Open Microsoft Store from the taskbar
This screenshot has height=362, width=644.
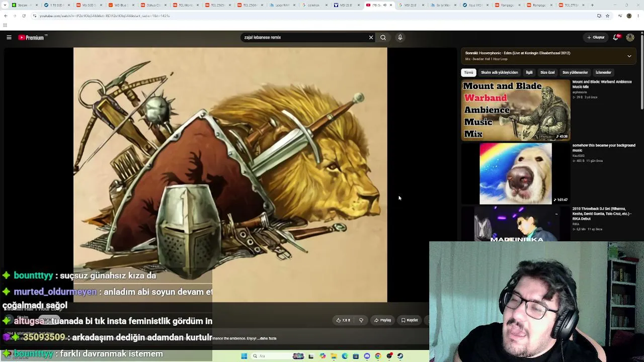(356, 356)
